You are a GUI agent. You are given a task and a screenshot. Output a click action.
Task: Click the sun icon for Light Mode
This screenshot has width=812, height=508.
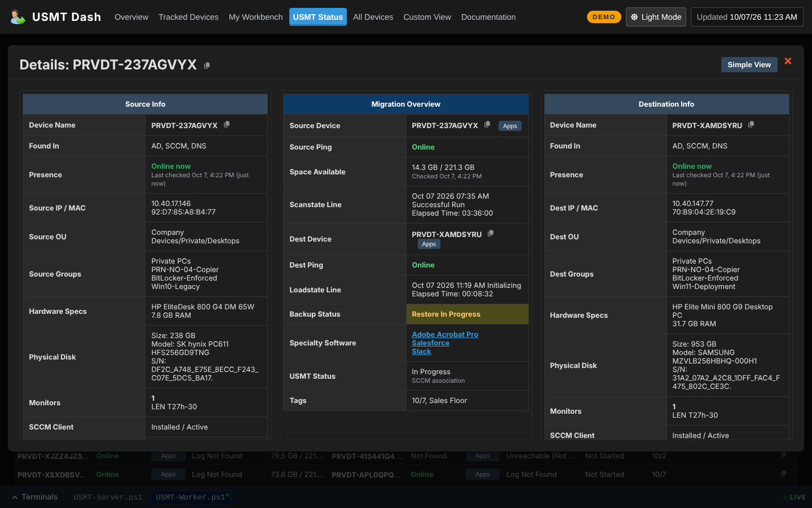point(634,17)
